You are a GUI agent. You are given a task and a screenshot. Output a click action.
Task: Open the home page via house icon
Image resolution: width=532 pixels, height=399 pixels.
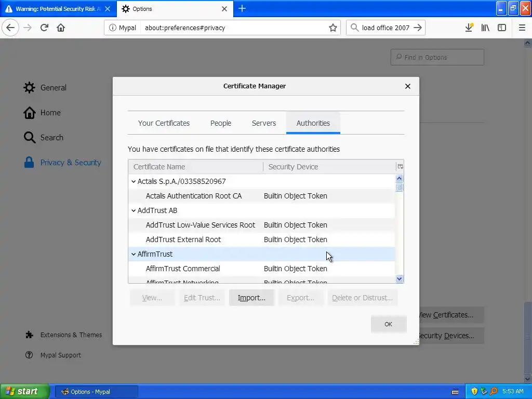[x=61, y=28]
